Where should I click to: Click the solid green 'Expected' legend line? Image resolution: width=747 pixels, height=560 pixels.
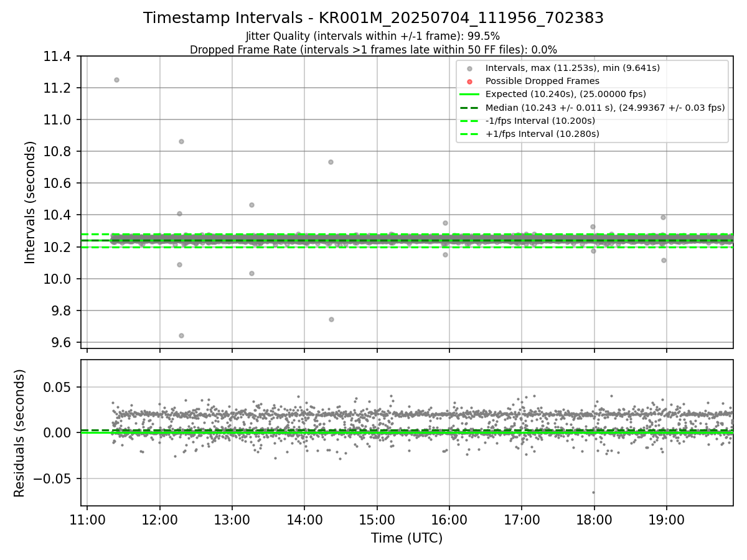470,95
